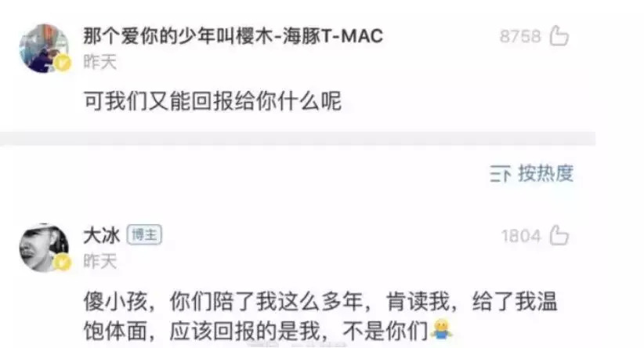Open the 大冰 username link
This screenshot has width=644, height=348.
point(101,235)
